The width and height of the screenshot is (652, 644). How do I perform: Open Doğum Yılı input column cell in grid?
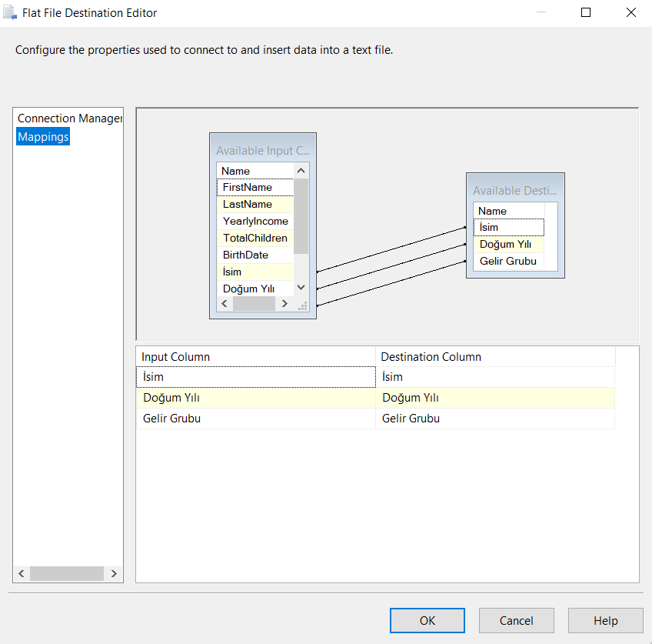tap(256, 398)
